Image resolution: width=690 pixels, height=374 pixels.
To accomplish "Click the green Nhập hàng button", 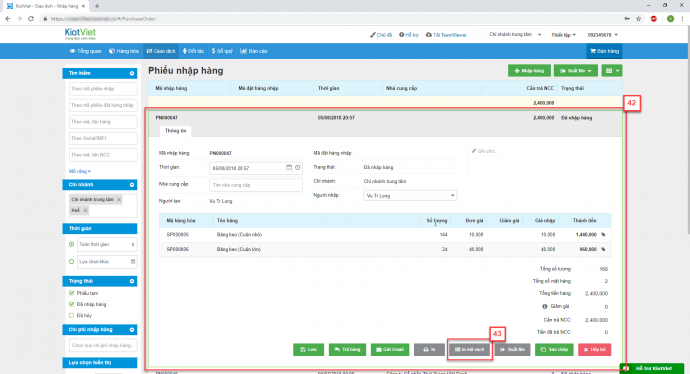I will coord(529,70).
